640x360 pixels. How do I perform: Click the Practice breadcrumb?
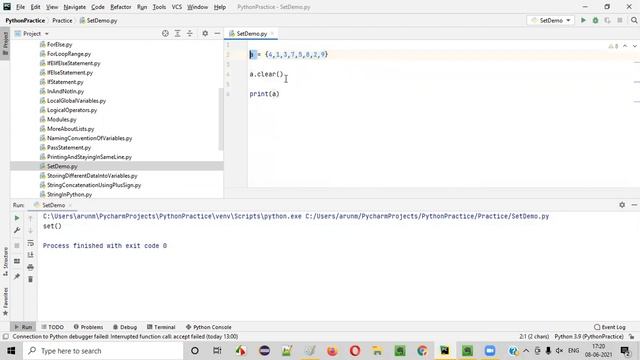[62, 20]
